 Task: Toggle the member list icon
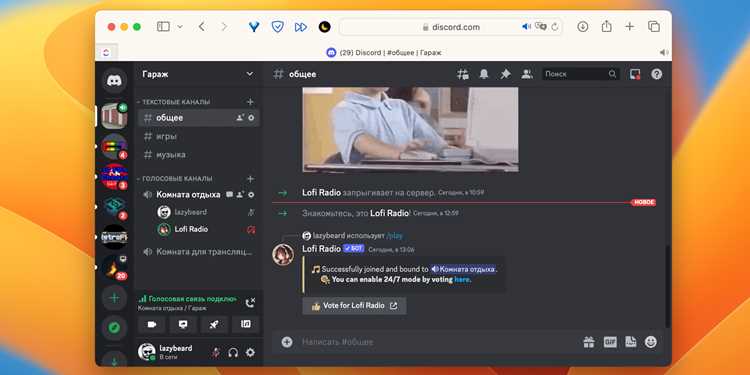point(527,74)
